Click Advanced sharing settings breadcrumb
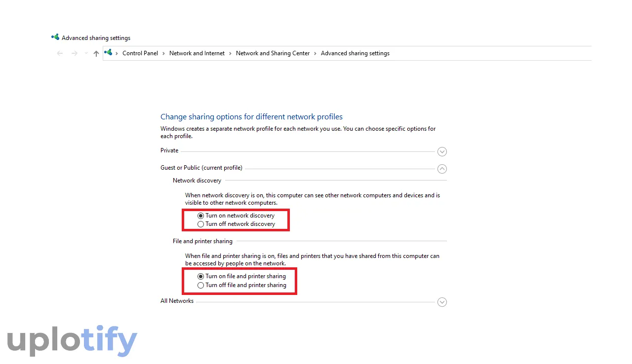 click(355, 53)
